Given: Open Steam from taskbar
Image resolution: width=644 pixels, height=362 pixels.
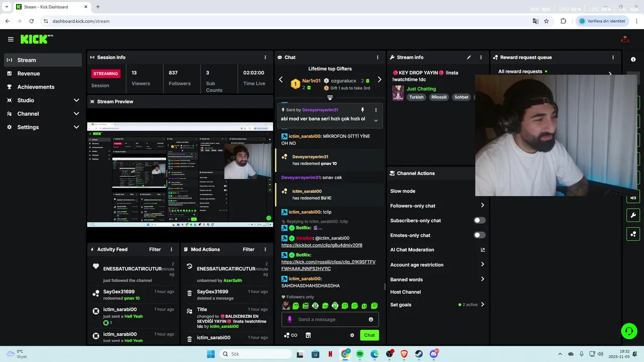Looking at the screenshot, I should [419, 354].
